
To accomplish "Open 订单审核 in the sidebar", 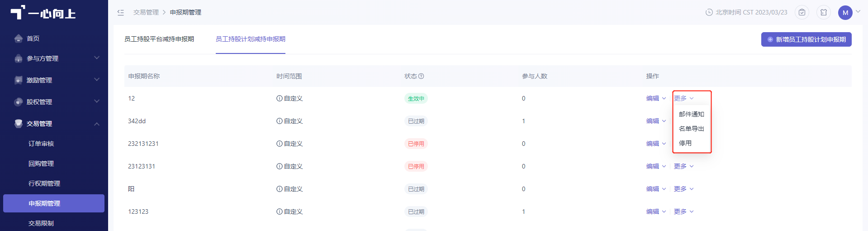I will coord(41,144).
